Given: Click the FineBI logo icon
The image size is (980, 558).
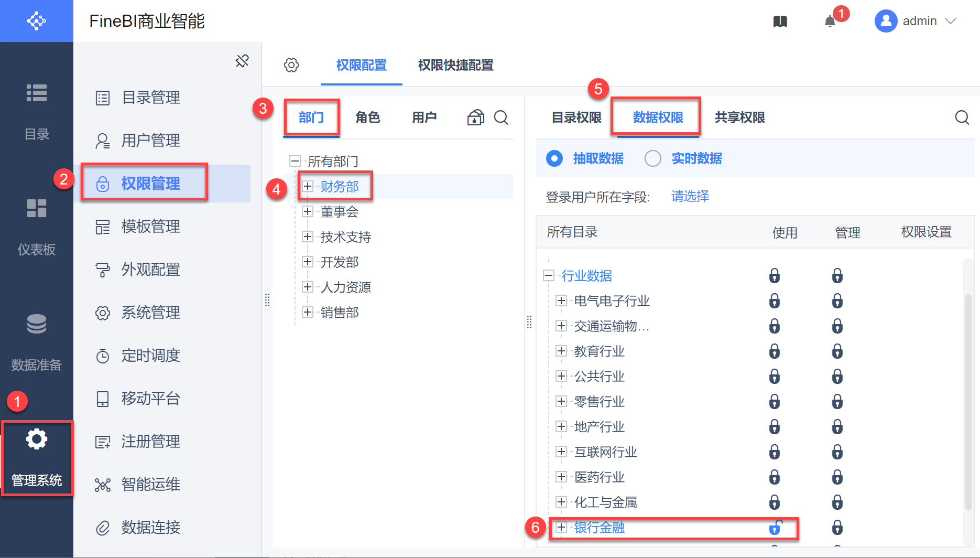Looking at the screenshot, I should click(x=36, y=21).
